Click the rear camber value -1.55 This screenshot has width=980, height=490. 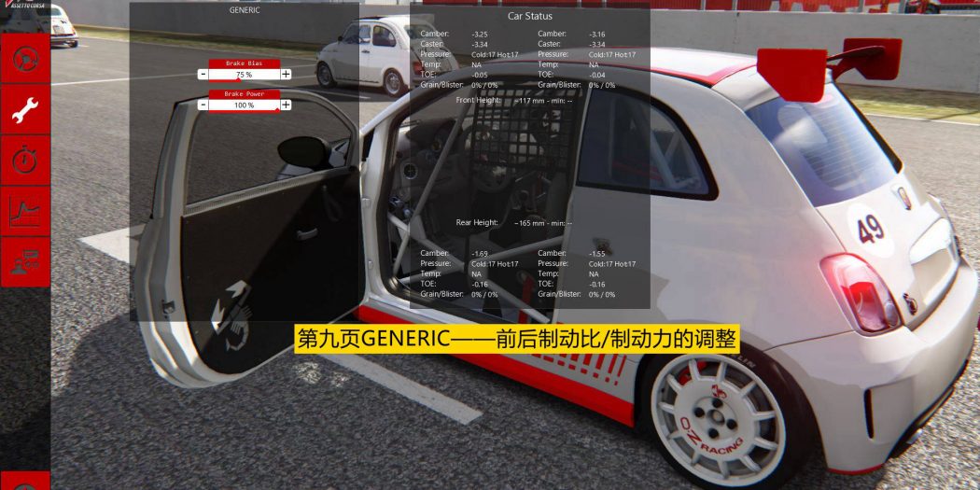point(597,254)
